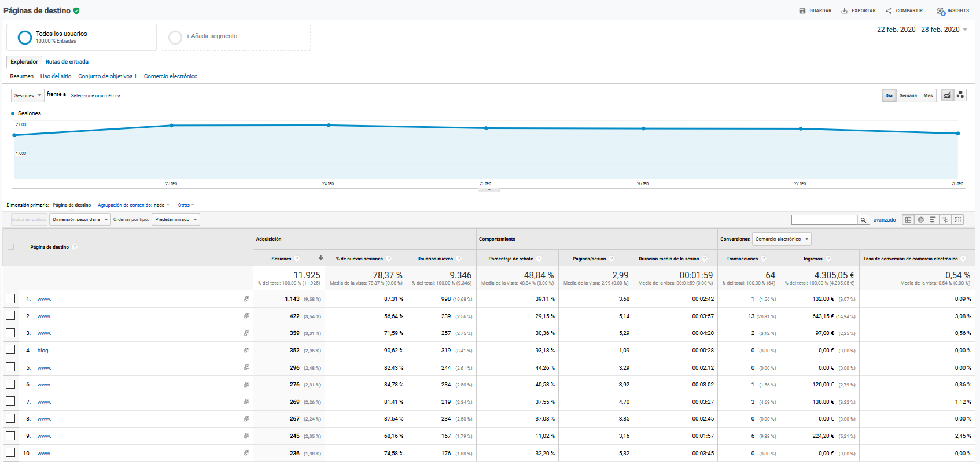Select the Comercio electrónico sub-tab
This screenshot has width=980, height=464.
(x=171, y=76)
